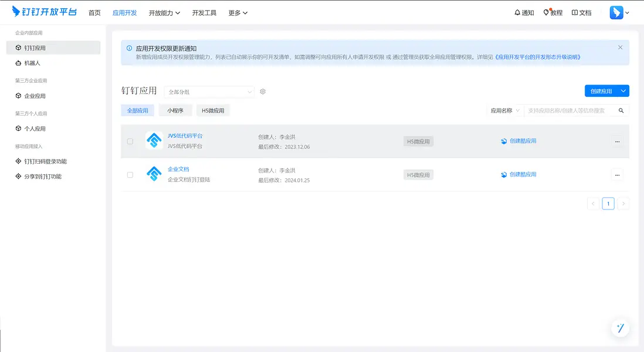
Task: Click the group settings gear icon
Action: point(262,92)
